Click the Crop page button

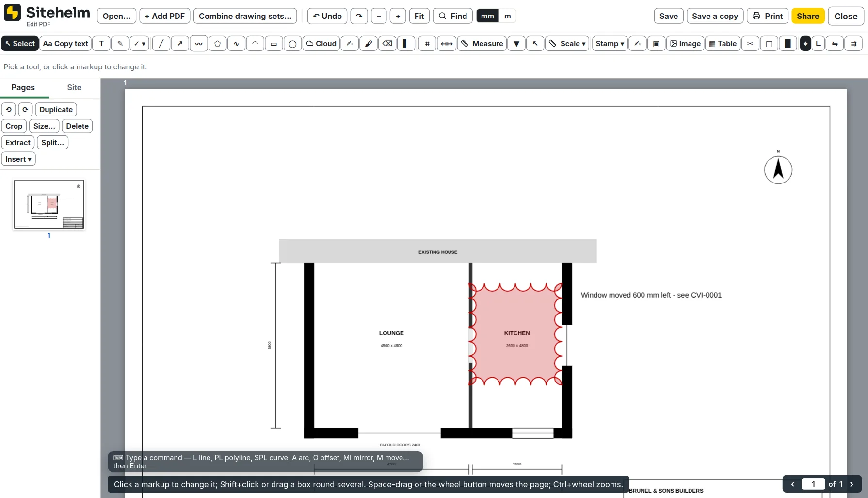coord(14,126)
